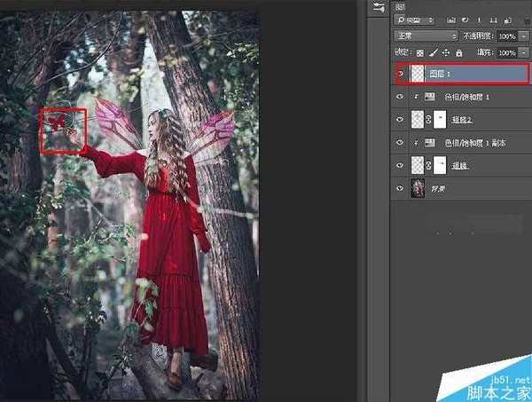Click the lock transparent pixels icon
The image size is (532, 402).
(419, 53)
